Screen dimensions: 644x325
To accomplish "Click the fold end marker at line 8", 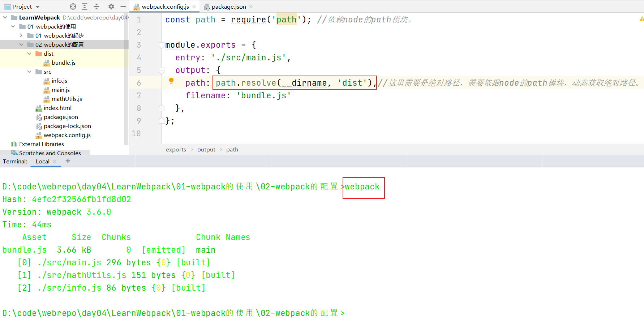I will 162,108.
